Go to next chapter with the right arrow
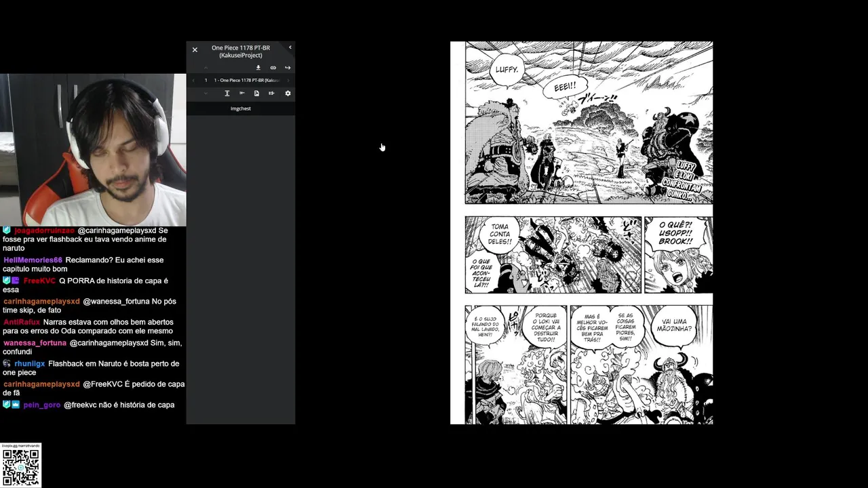 click(288, 80)
